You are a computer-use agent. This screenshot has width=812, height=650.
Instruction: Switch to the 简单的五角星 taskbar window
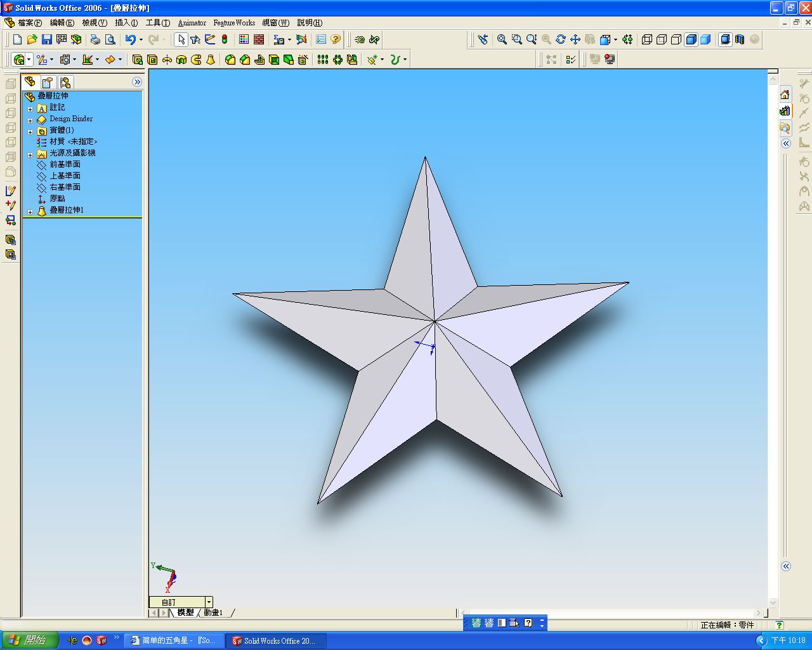point(173,640)
